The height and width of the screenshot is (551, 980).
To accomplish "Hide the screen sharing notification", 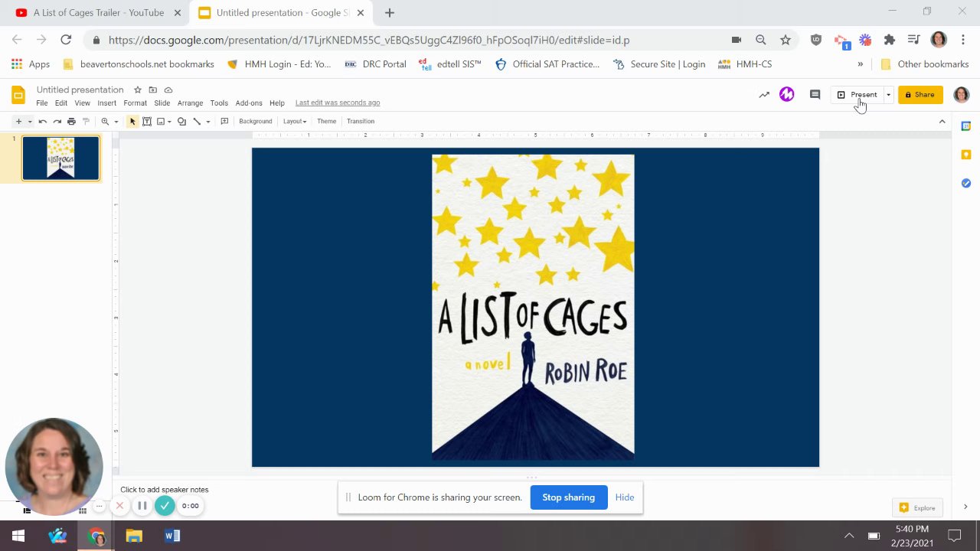I will 625,497.
